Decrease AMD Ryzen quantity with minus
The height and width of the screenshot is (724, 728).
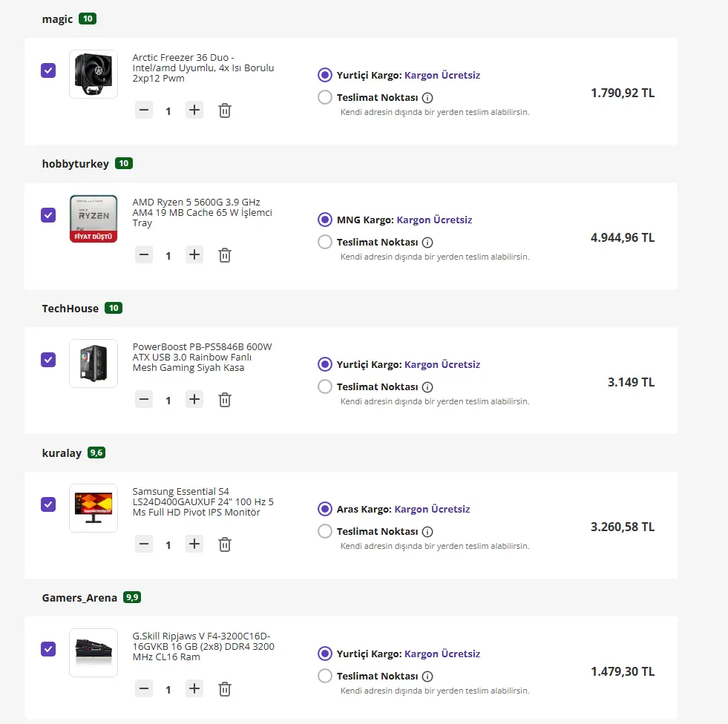[144, 254]
